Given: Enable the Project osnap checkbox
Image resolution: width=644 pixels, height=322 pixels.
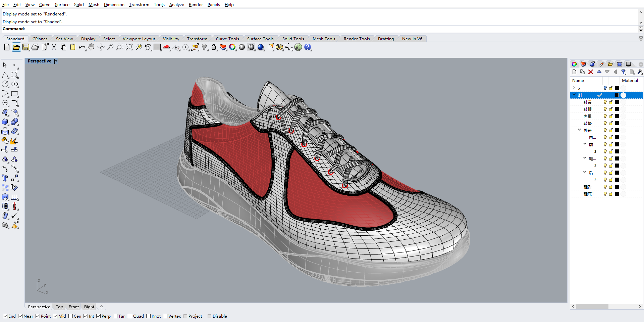Looking at the screenshot, I should click(185, 316).
